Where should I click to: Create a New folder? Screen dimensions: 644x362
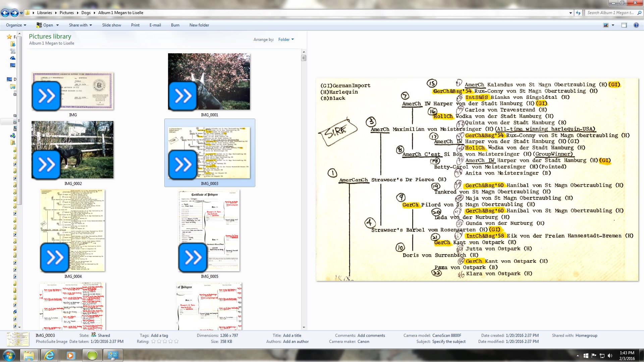[x=199, y=25]
